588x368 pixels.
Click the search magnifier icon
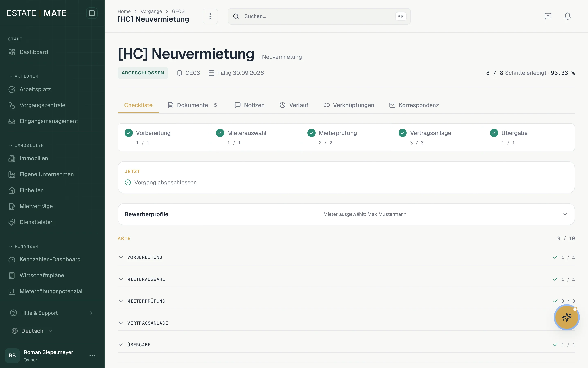click(236, 16)
